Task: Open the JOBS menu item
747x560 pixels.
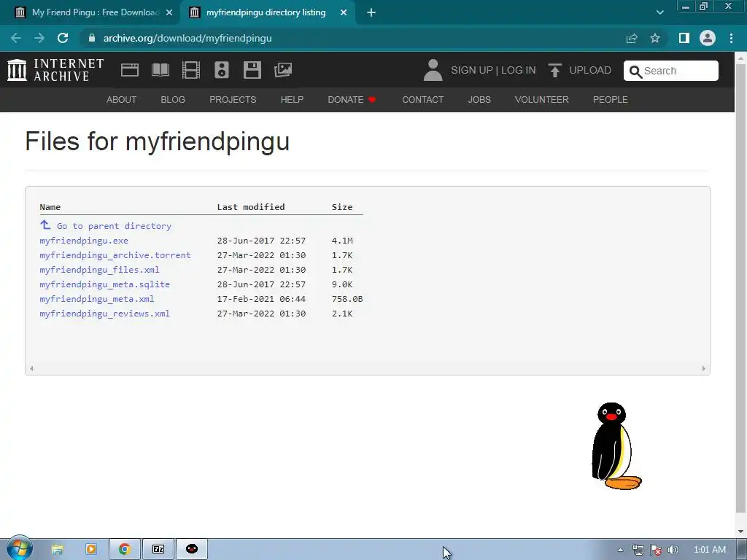Action: tap(479, 99)
